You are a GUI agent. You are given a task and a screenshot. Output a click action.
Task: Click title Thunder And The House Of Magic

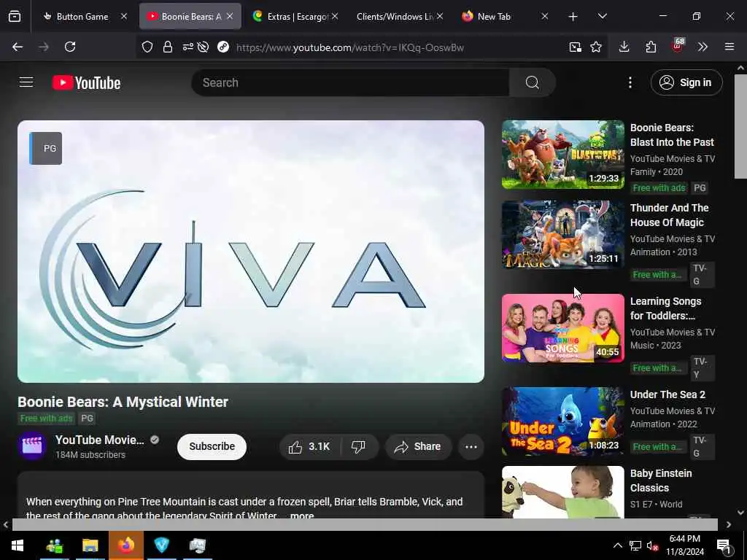pos(669,215)
